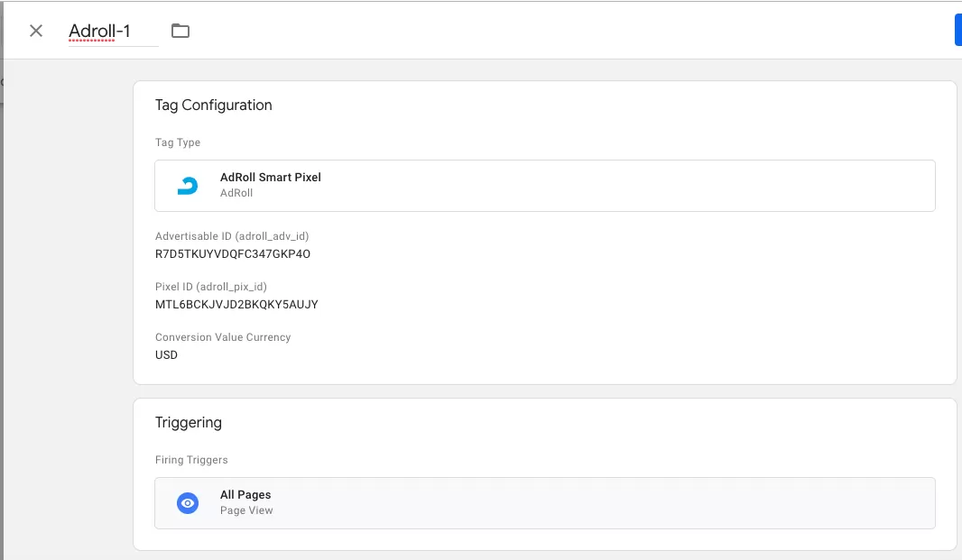This screenshot has width=962, height=560.
Task: Close the Adroll-1 tag editor
Action: (x=36, y=31)
